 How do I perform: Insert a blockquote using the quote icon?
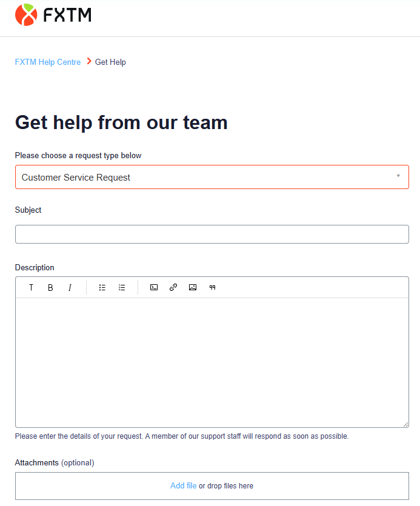(x=212, y=287)
